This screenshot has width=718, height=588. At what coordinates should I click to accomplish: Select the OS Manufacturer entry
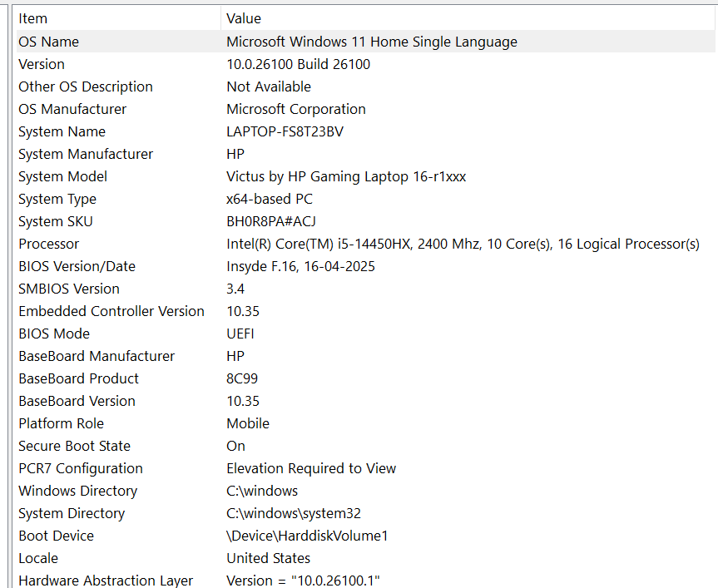pos(72,109)
